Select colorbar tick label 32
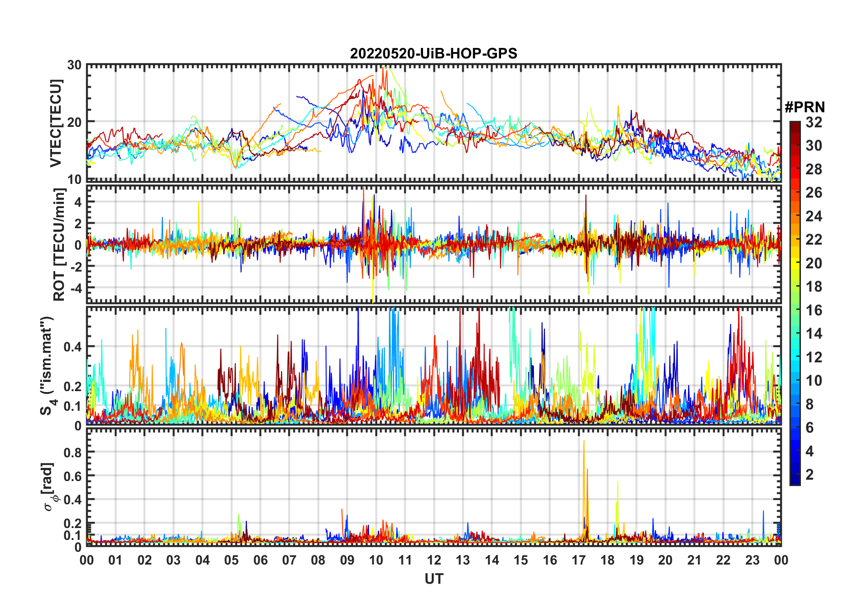The height and width of the screenshot is (607, 868). pyautogui.click(x=814, y=122)
